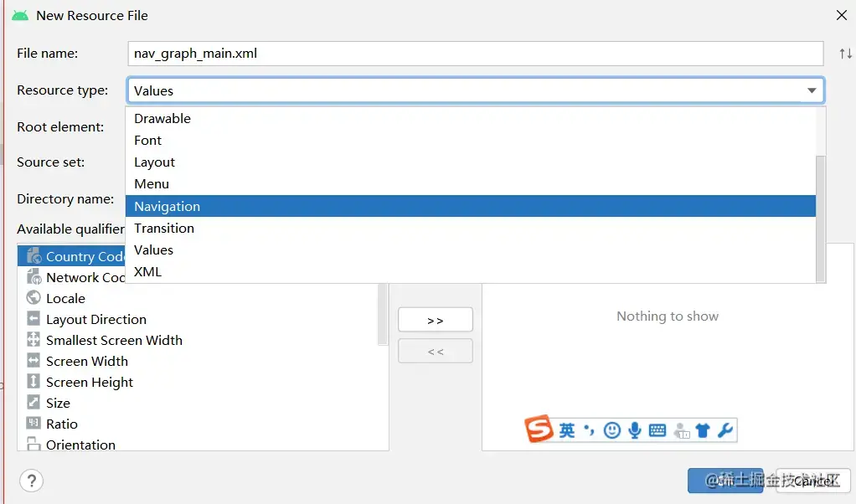Click the Size qualifier icon

click(34, 402)
